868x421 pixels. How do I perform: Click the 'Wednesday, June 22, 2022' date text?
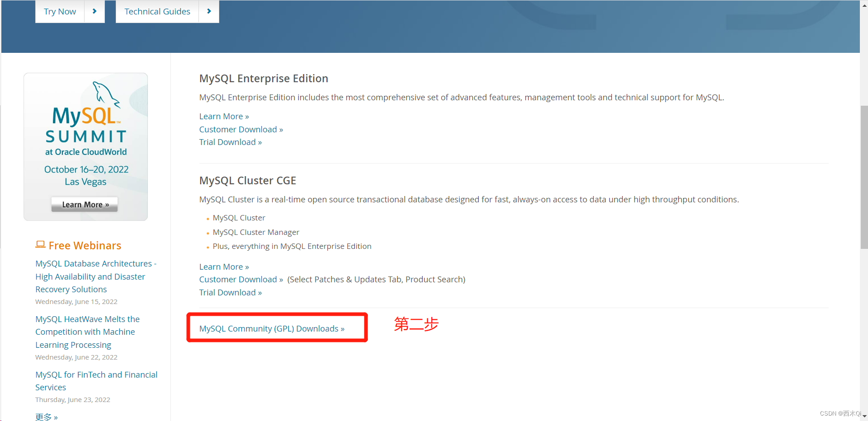pyautogui.click(x=76, y=357)
